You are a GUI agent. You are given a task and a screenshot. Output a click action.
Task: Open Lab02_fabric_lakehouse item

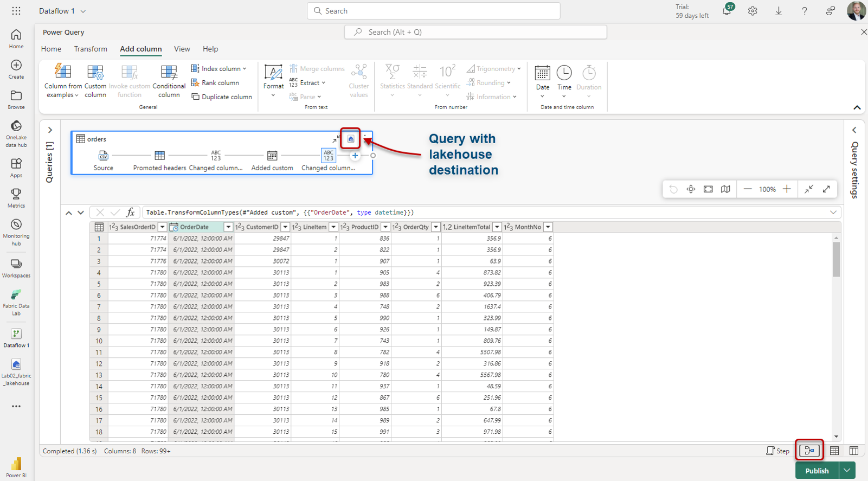16,372
